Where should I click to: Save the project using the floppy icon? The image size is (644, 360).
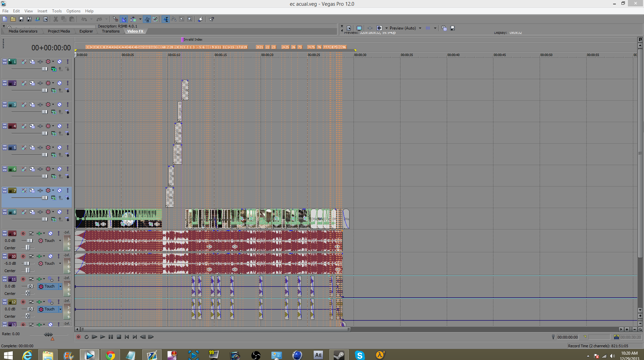pyautogui.click(x=21, y=19)
